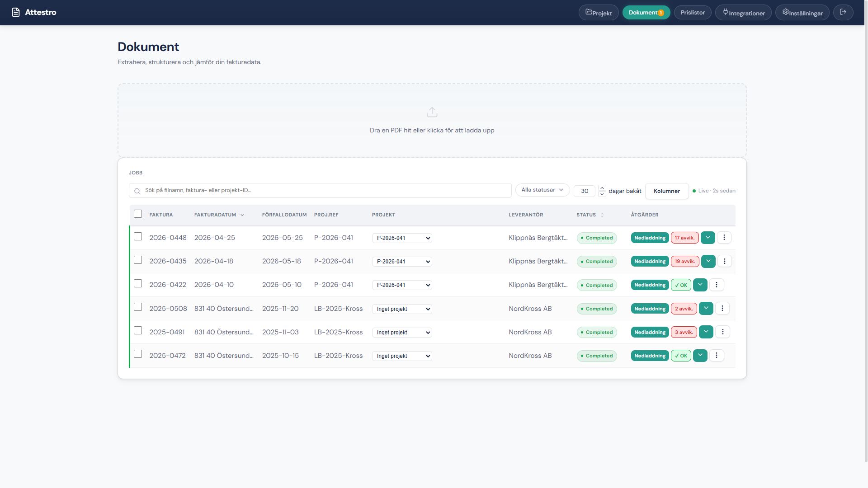868x488 pixels.
Task: Toggle select-all checkbox in table header
Action: tap(138, 214)
